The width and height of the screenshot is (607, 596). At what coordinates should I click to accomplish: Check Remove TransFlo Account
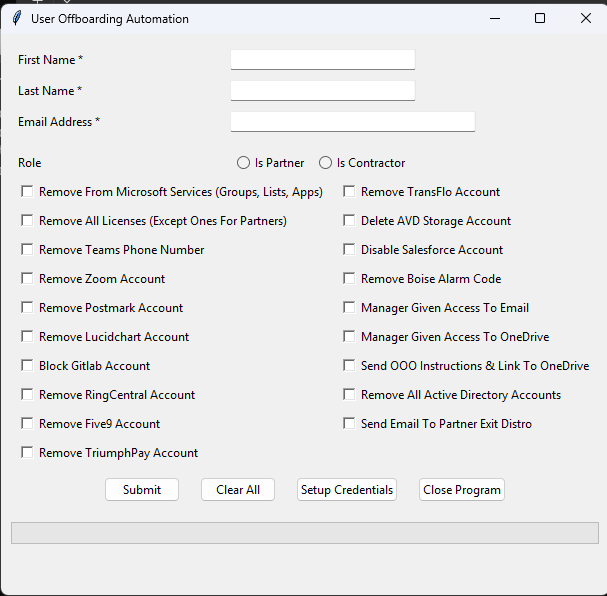tap(349, 191)
